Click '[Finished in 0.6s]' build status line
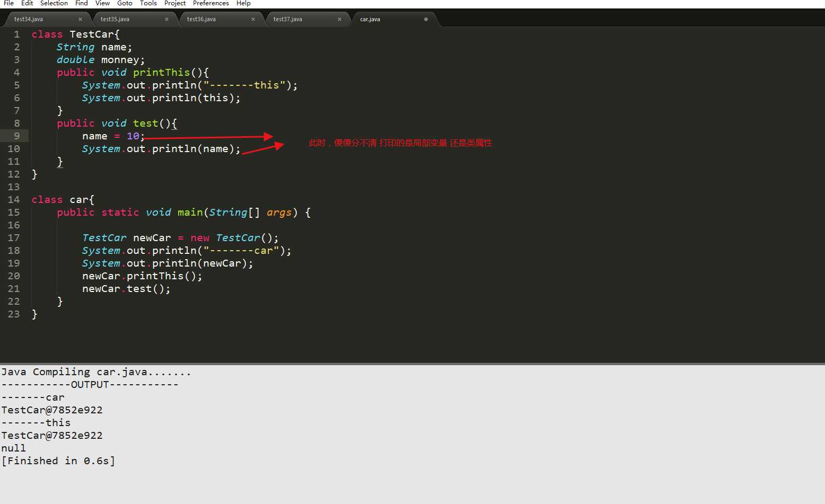This screenshot has height=504, width=825. pyautogui.click(x=58, y=461)
